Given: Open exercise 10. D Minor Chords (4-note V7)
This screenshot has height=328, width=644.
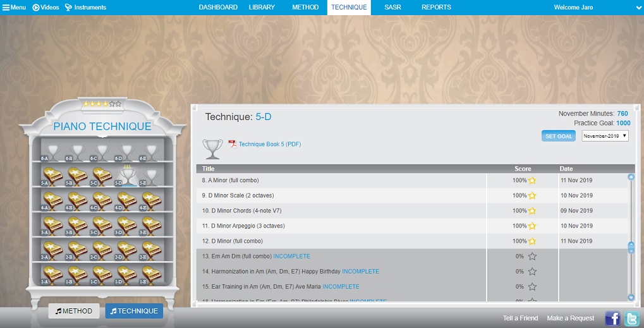Looking at the screenshot, I should tap(241, 210).
